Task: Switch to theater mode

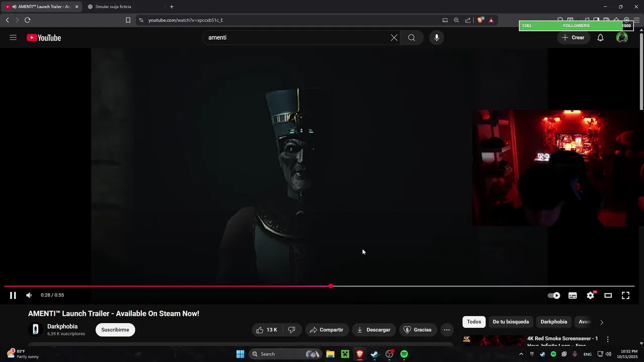Action: pos(608,295)
